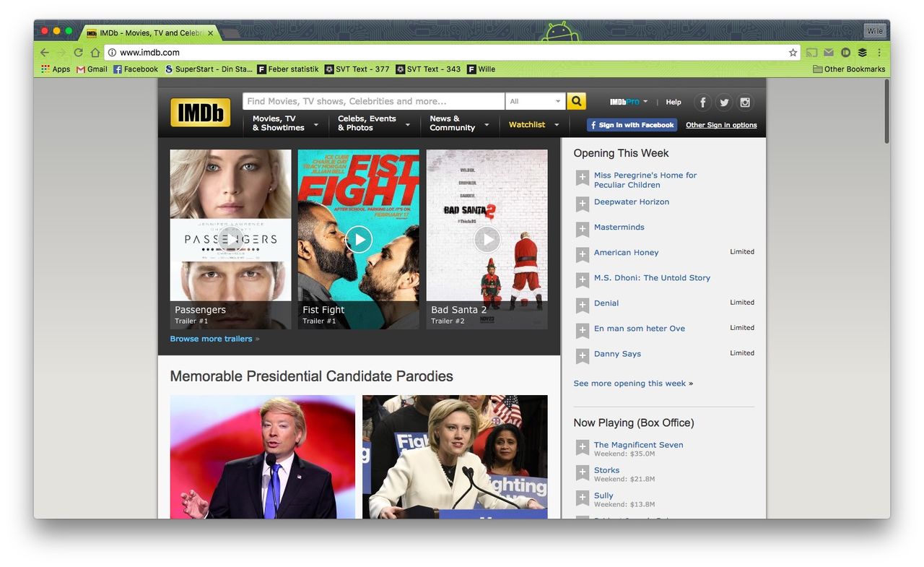Viewport: 924px width, 567px height.
Task: Add Sully to watchlist
Action: coord(583,498)
